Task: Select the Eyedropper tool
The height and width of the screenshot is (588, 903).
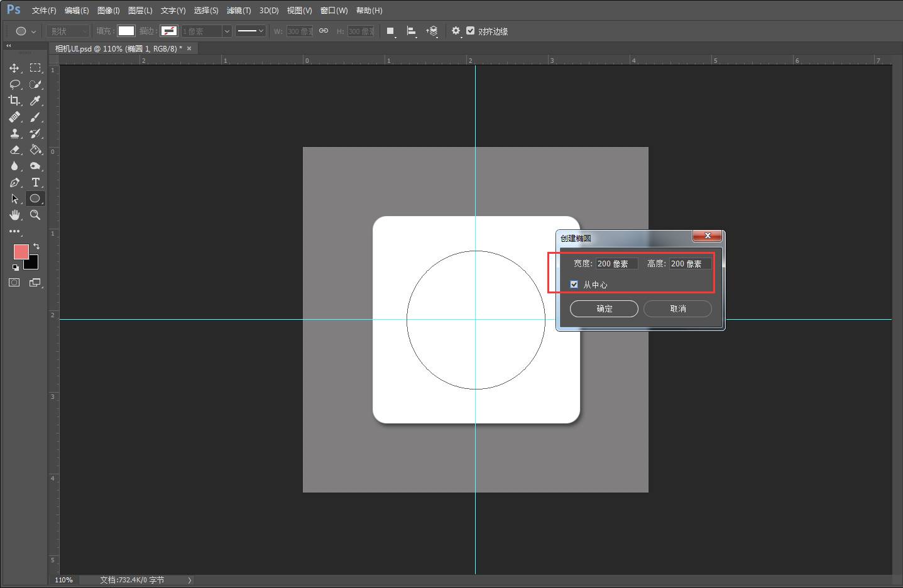Action: [x=35, y=101]
